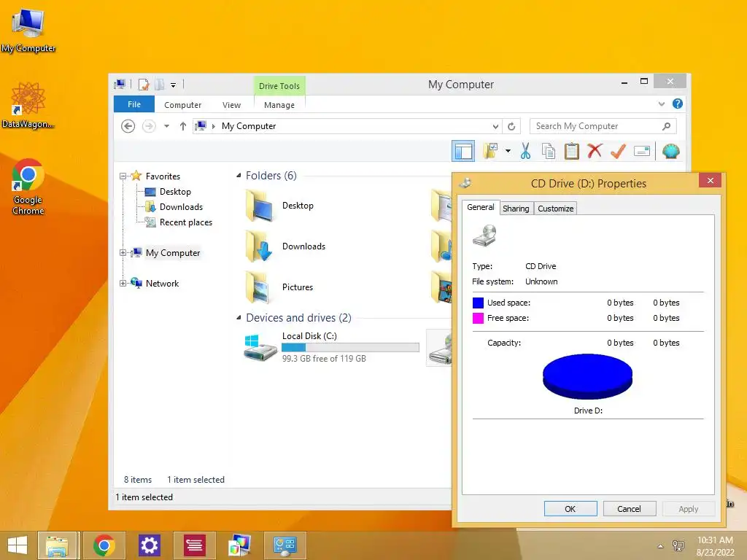Refresh the My Computer address bar
Screen dimensions: 747x560
[x=511, y=126]
